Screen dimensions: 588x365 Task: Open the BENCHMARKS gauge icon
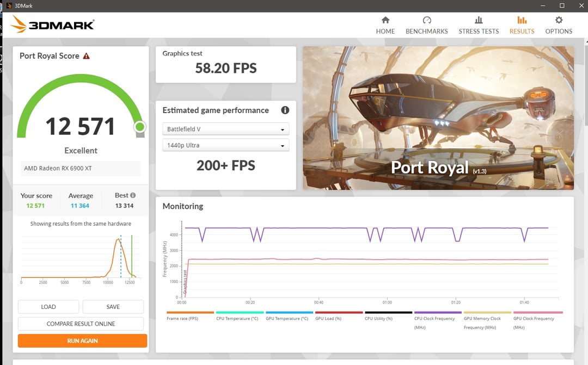pos(427,20)
